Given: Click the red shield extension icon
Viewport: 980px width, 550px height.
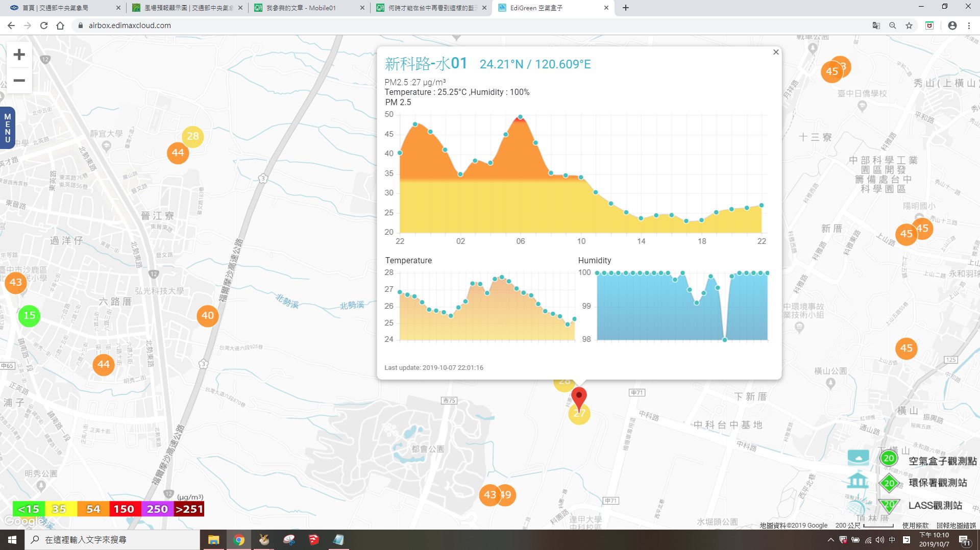Looking at the screenshot, I should [x=929, y=26].
